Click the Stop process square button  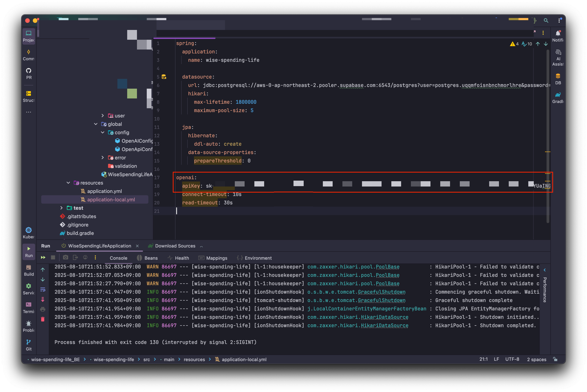click(x=53, y=258)
